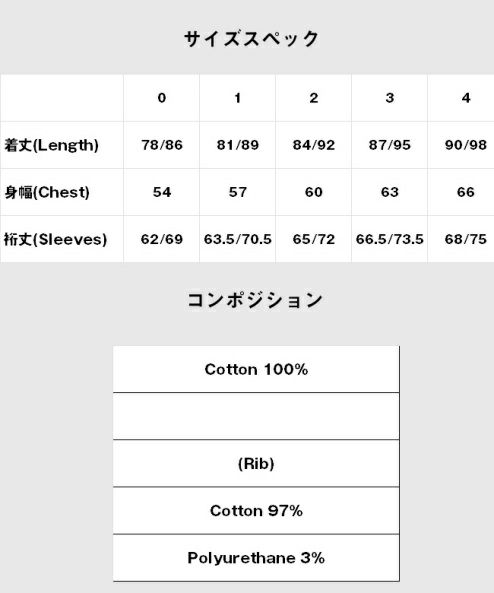Select size column header 2

pos(314,98)
